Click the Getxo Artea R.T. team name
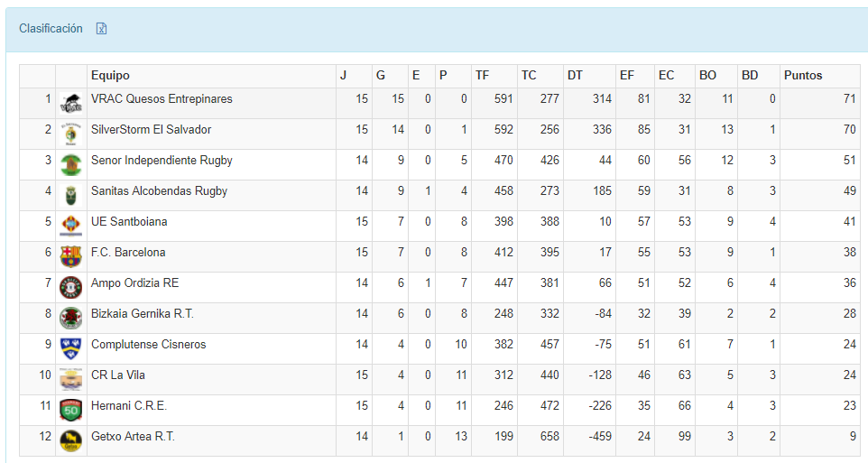Image resolution: width=868 pixels, height=463 pixels. (x=133, y=437)
